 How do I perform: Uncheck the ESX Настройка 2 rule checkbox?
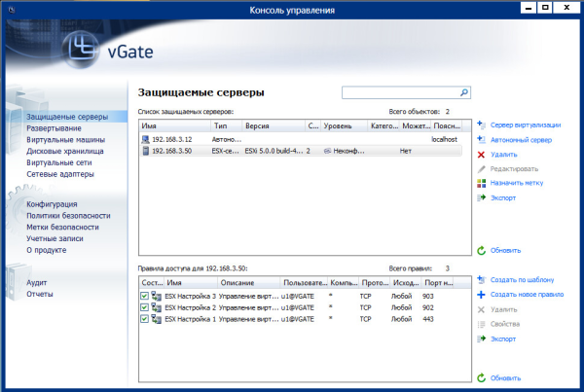pos(144,307)
